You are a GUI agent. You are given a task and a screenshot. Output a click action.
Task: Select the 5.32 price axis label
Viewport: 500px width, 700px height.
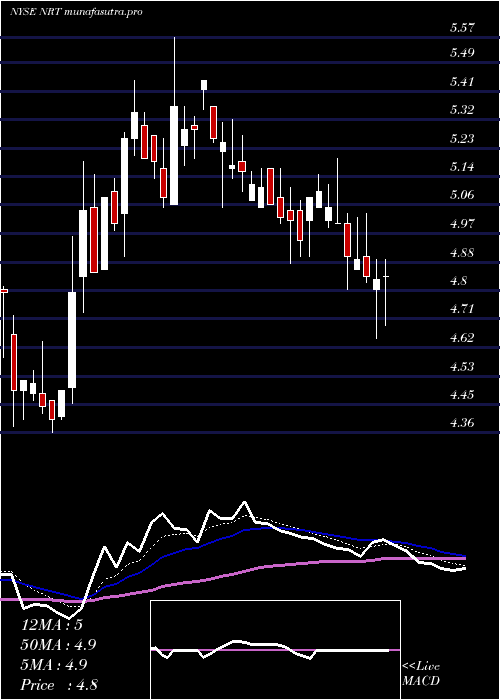[x=462, y=109]
